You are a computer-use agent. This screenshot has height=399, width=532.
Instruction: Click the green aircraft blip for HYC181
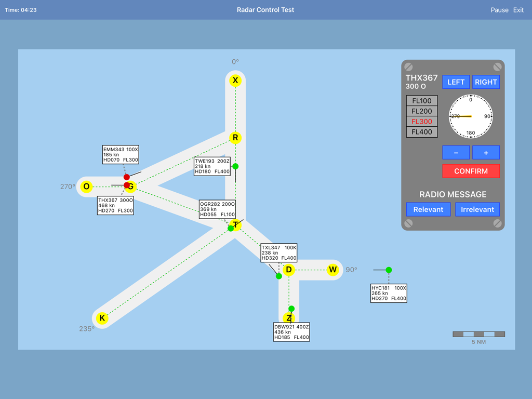388,270
